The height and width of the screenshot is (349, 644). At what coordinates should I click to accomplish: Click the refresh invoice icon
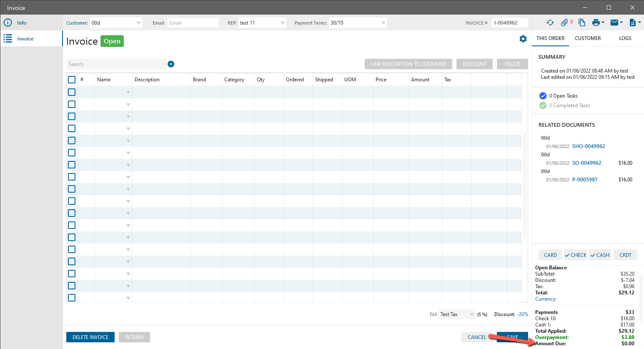coord(550,23)
